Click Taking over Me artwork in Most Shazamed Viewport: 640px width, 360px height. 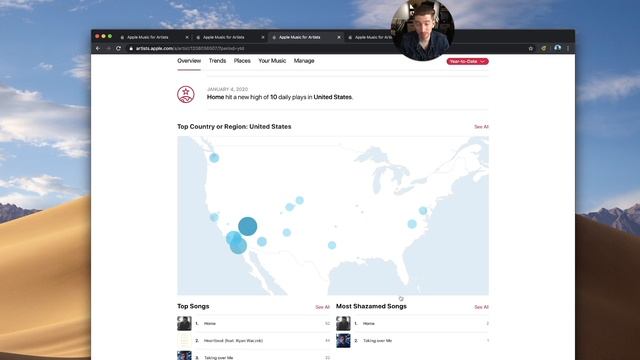(343, 340)
